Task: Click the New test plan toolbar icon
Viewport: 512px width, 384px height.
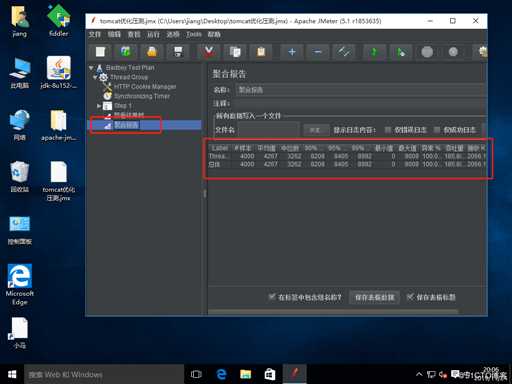Action: coord(100,52)
